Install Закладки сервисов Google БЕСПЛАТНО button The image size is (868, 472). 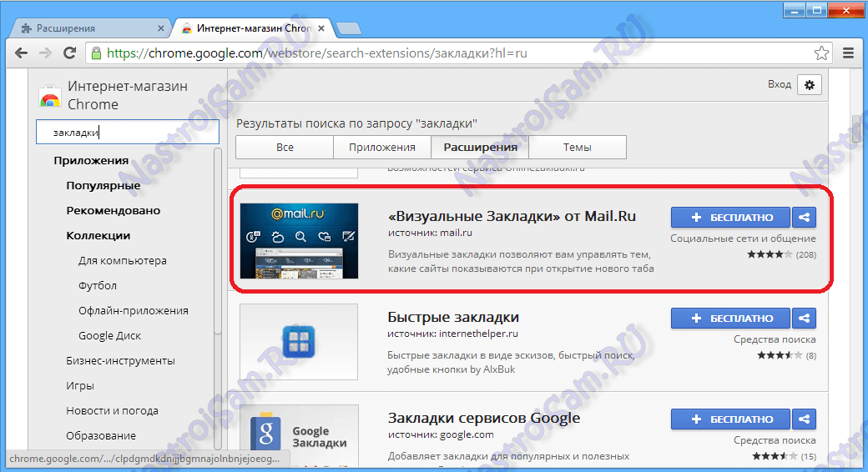pos(730,419)
